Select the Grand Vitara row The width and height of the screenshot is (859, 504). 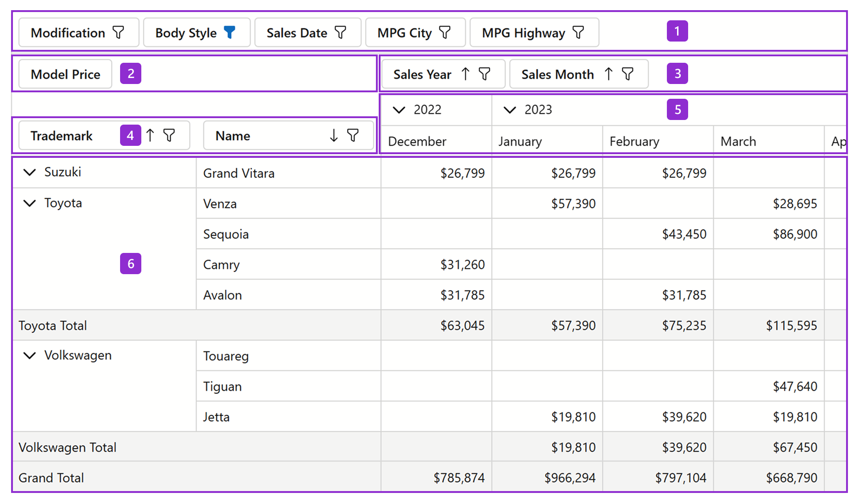point(289,173)
